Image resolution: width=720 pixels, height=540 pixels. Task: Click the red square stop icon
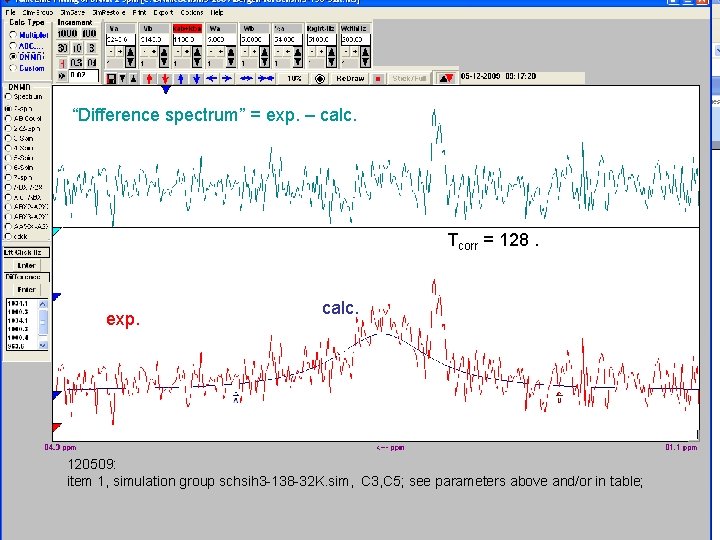point(378,79)
